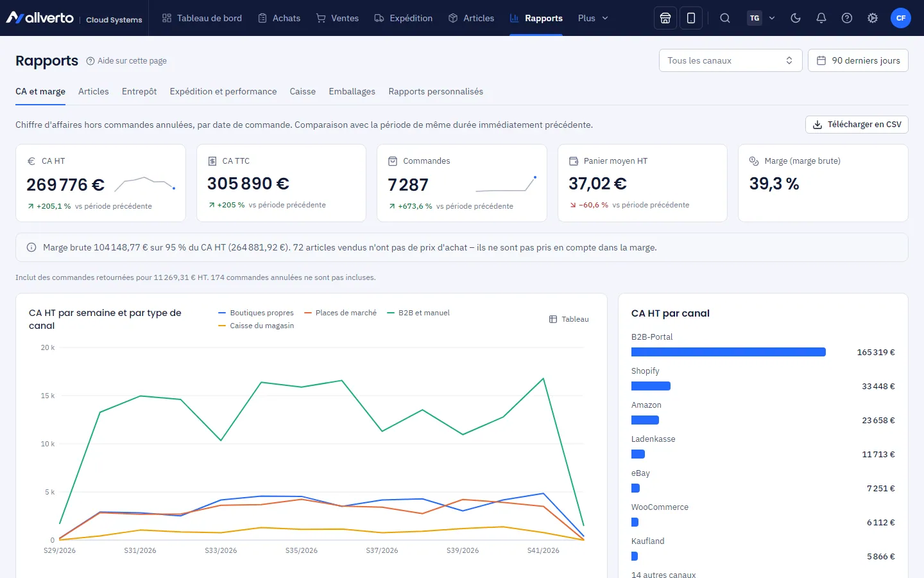The width and height of the screenshot is (924, 578).
Task: Open the store icon in the top bar
Action: coord(665,18)
